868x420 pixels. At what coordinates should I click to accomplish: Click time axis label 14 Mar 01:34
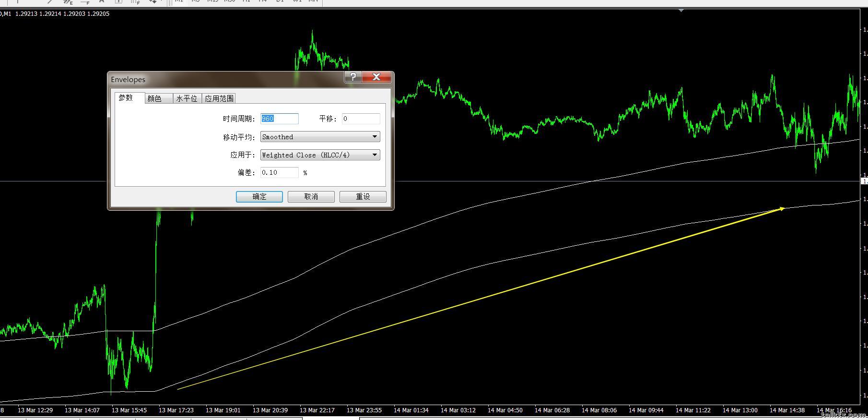tap(411, 410)
